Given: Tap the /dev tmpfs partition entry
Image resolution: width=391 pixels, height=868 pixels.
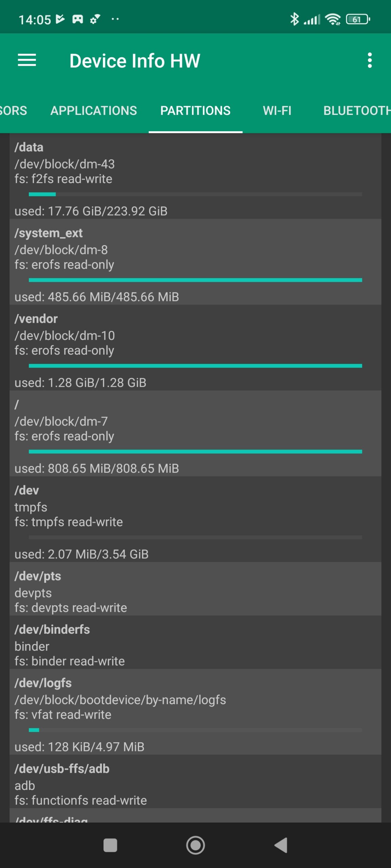Looking at the screenshot, I should click(x=195, y=507).
